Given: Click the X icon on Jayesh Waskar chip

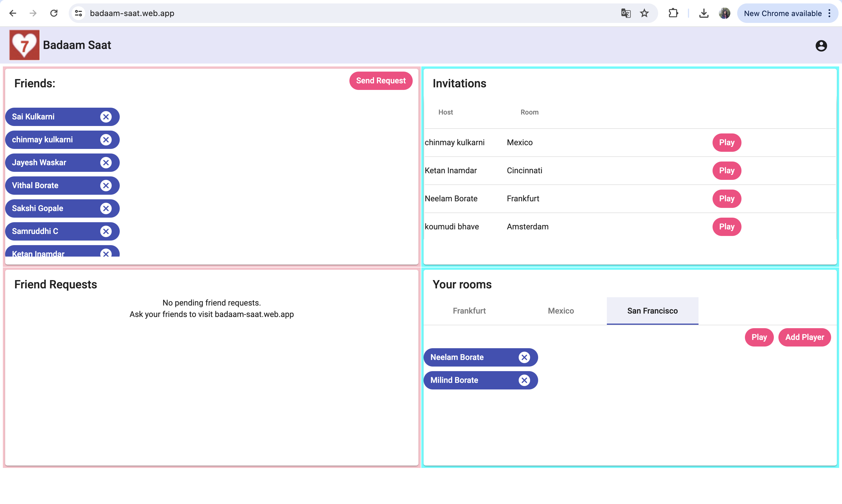Looking at the screenshot, I should [106, 163].
